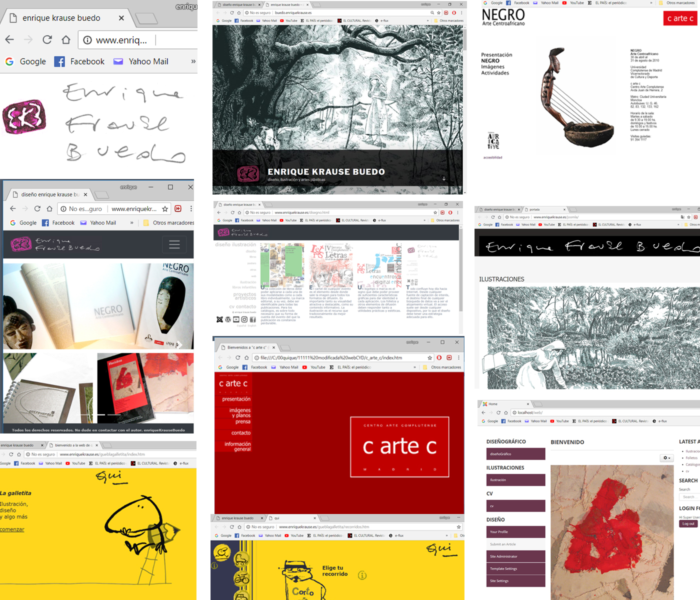Open hamburger menu on mobile-width Krause site
Viewport: 700px width, 600px height.
coord(174,244)
